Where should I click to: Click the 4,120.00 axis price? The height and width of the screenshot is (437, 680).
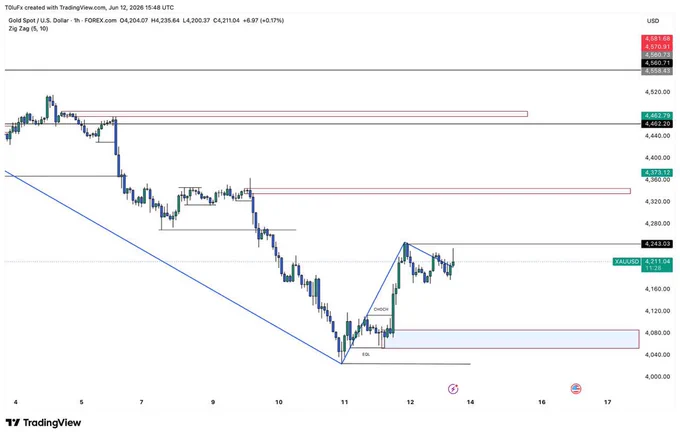[657, 311]
